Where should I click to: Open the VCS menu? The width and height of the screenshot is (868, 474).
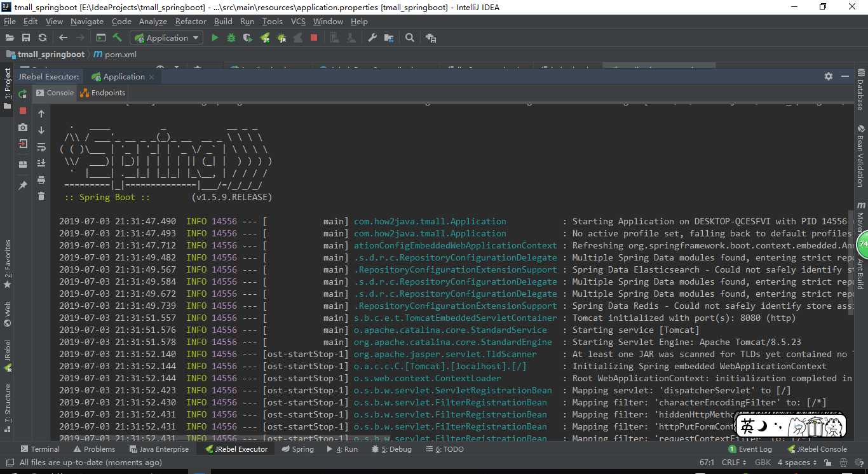point(298,21)
